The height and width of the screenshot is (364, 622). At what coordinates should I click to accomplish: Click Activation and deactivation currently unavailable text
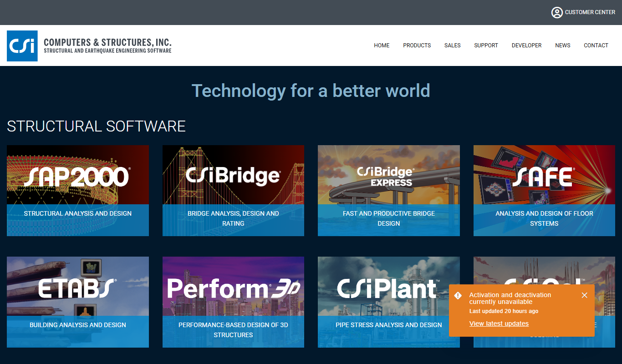click(x=510, y=298)
